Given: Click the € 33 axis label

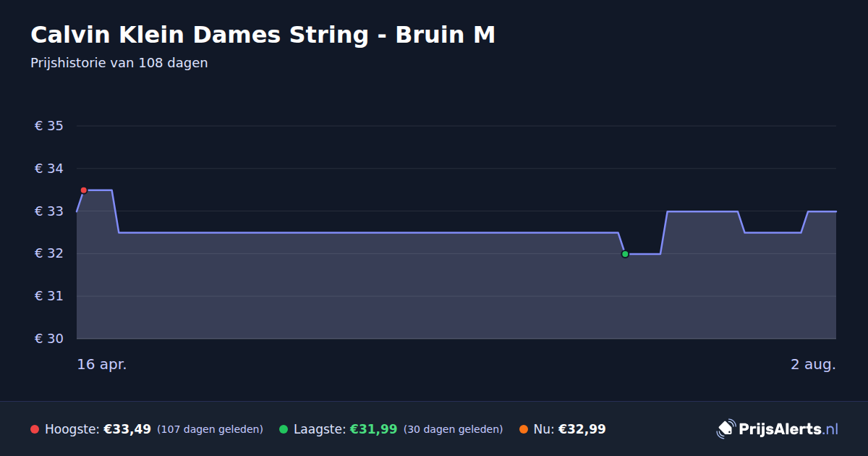Looking at the screenshot, I should coord(49,211).
